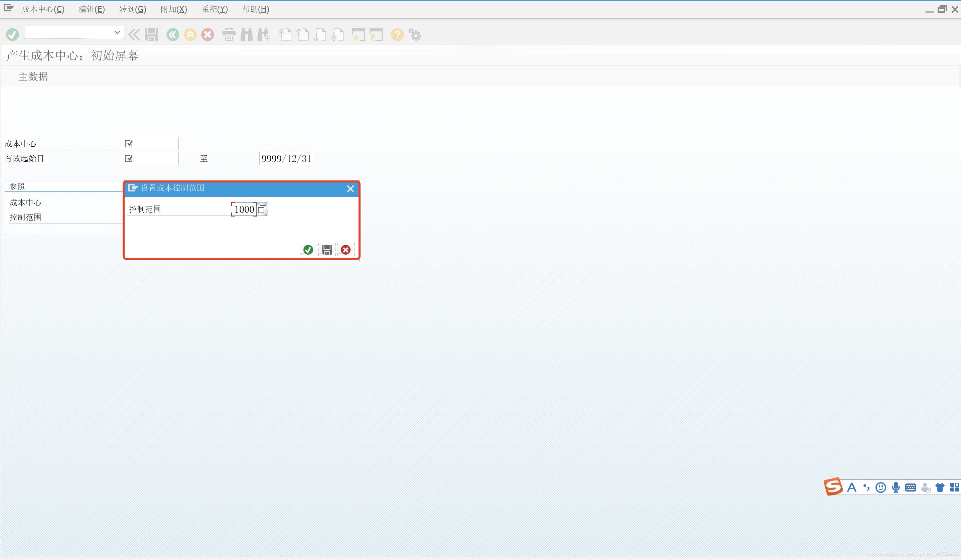The width and height of the screenshot is (961, 560).
Task: Close the 设置成本控制范围 dialog with X
Action: pyautogui.click(x=351, y=189)
